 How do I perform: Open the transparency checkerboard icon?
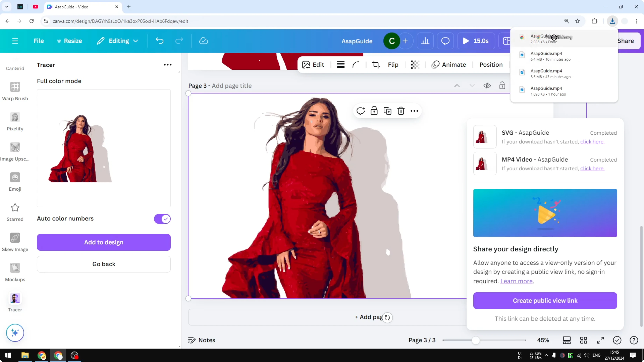(x=415, y=65)
